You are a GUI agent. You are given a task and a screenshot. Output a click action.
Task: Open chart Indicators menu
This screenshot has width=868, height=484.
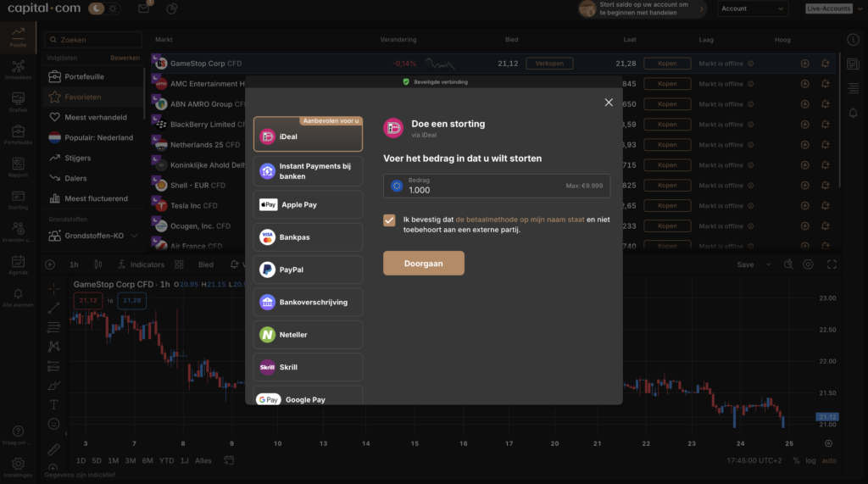(x=142, y=264)
